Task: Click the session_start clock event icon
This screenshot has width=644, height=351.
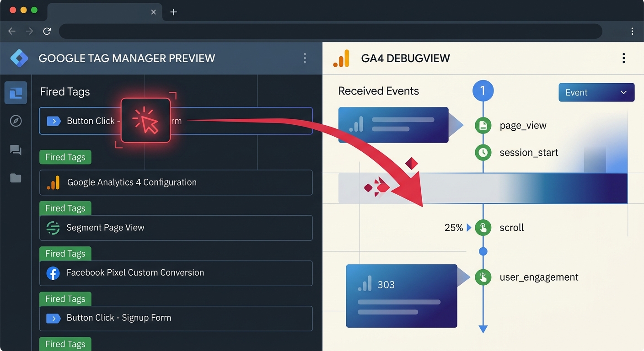Action: (483, 153)
